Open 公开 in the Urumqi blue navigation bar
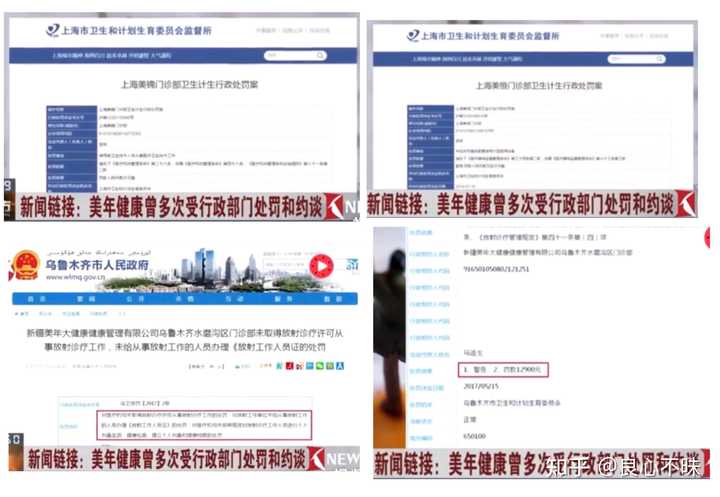Viewport: 720px width, 497px height. [135, 299]
